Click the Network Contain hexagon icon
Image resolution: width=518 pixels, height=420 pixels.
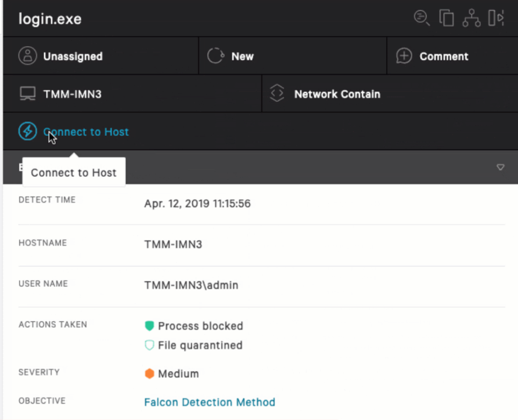276,94
